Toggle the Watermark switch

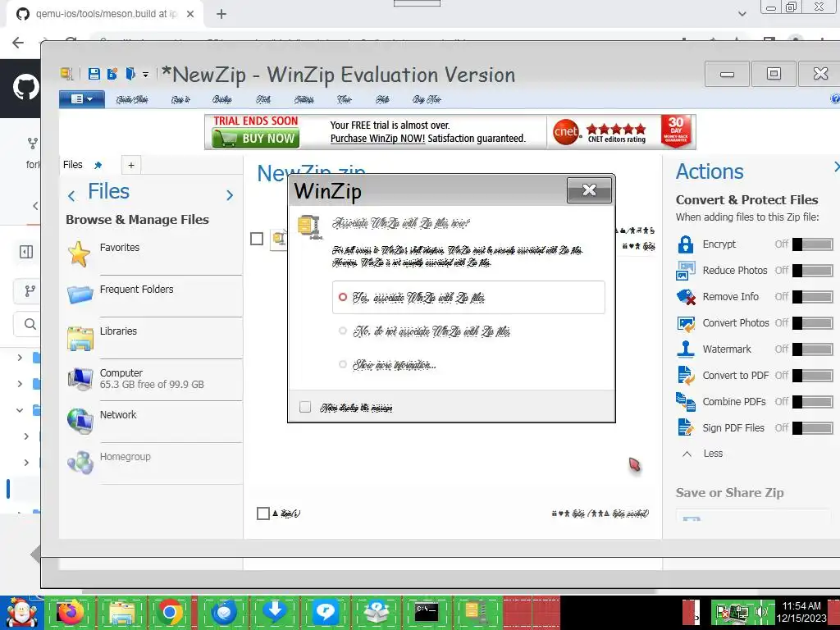[x=813, y=349]
